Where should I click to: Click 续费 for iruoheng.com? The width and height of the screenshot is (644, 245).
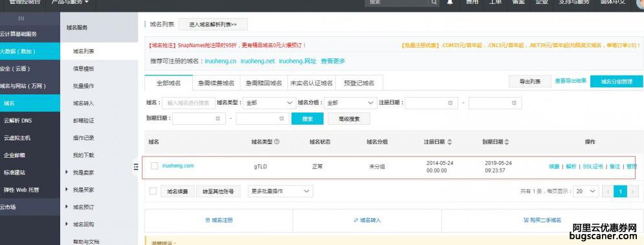click(554, 167)
